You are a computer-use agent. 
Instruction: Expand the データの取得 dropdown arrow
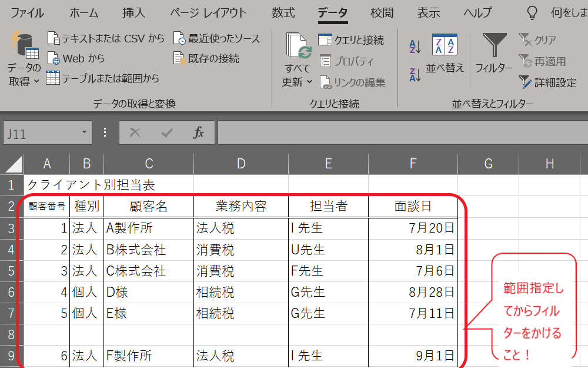(36, 82)
